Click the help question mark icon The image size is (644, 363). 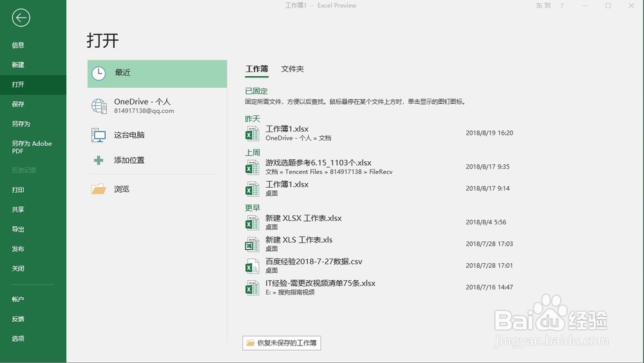[562, 6]
